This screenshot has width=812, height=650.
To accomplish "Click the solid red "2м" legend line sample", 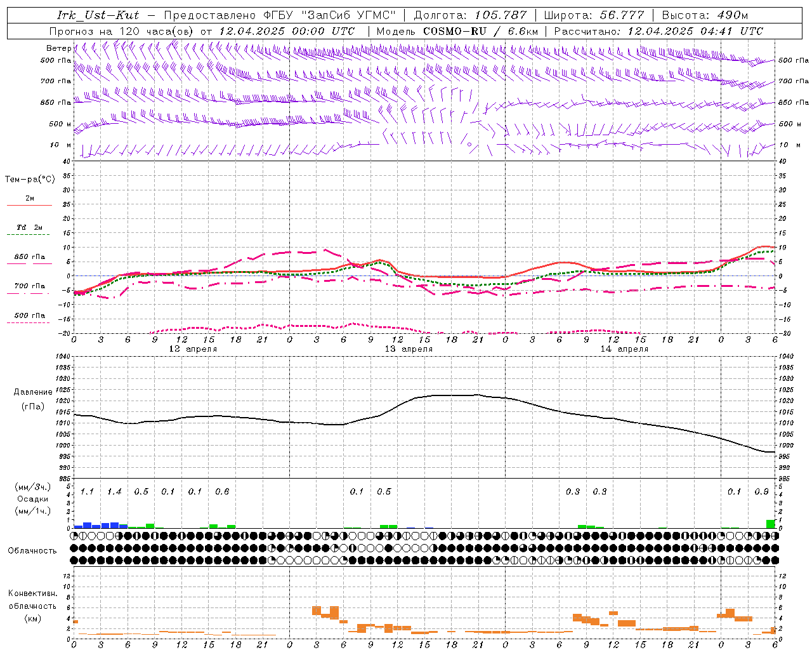I will [x=29, y=206].
